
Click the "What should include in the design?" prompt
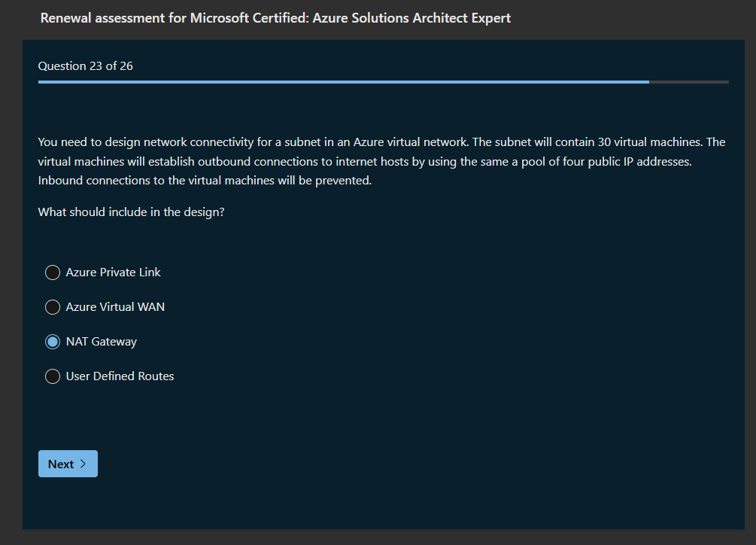click(131, 212)
